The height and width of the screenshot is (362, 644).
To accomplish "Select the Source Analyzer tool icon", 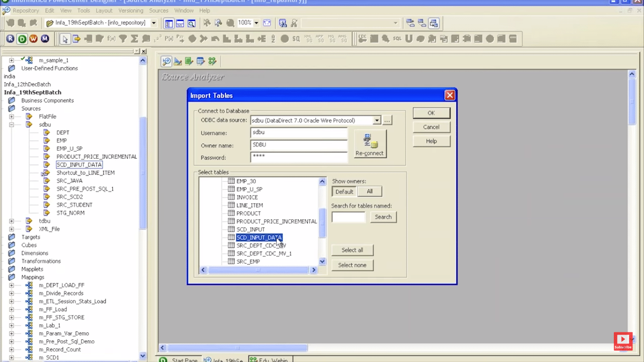I will click(166, 61).
